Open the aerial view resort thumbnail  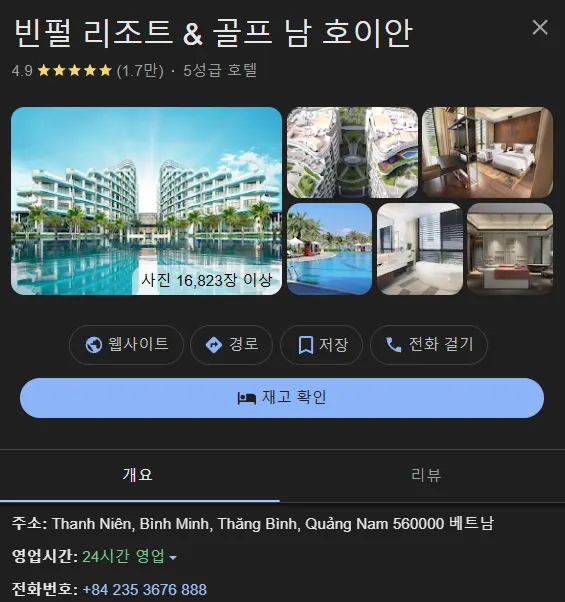[x=352, y=152]
